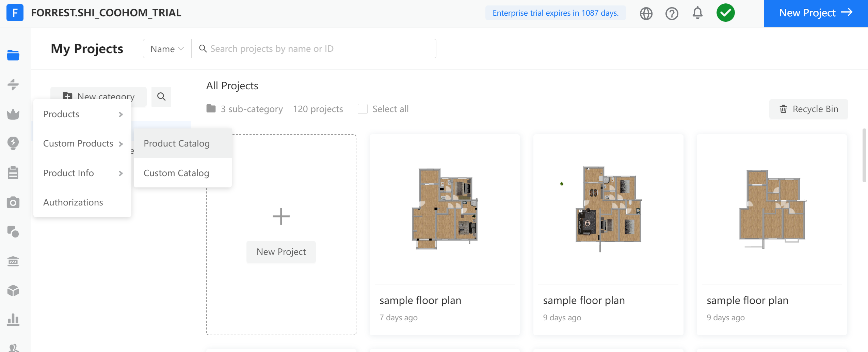Expand the Product Info submenu
868x352 pixels.
[x=82, y=173]
